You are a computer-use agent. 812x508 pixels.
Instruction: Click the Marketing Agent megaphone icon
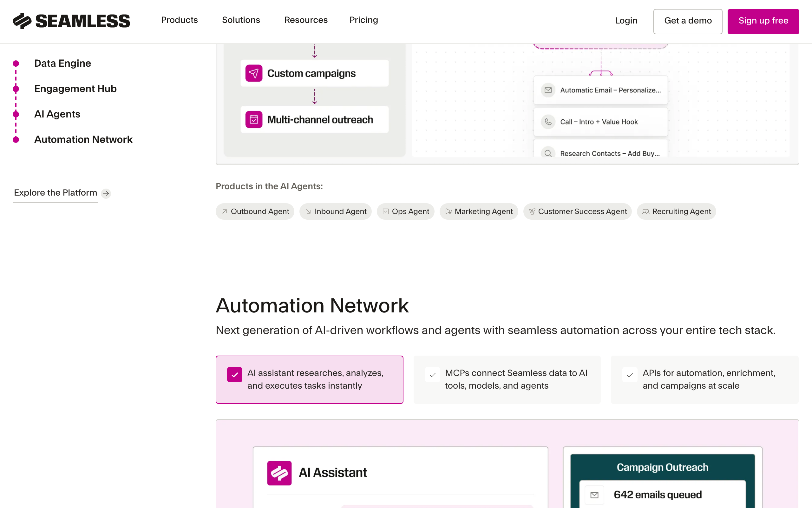pos(448,211)
